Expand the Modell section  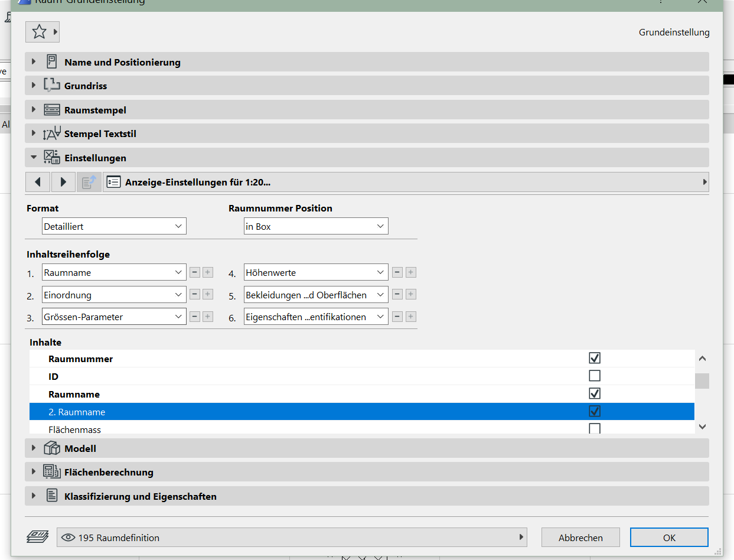(34, 448)
